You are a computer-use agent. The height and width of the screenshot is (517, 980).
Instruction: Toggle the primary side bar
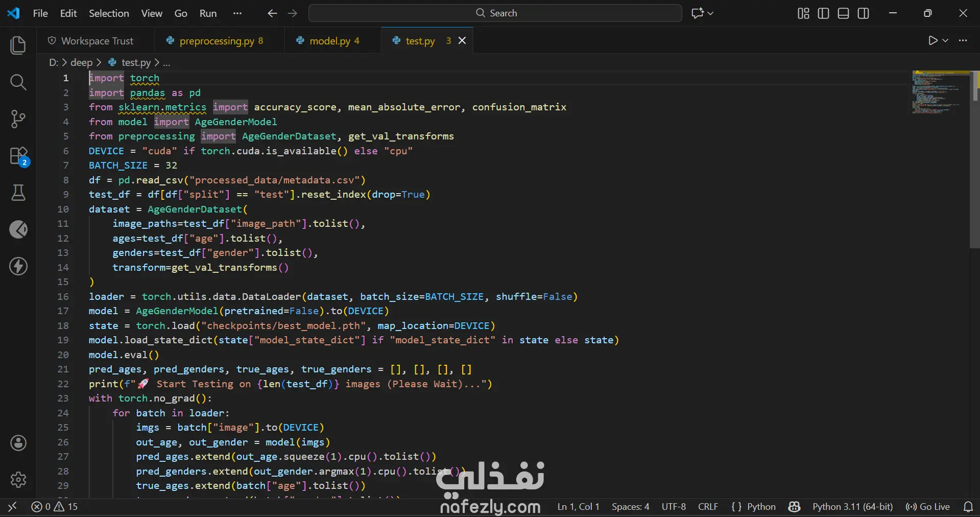[x=823, y=13]
